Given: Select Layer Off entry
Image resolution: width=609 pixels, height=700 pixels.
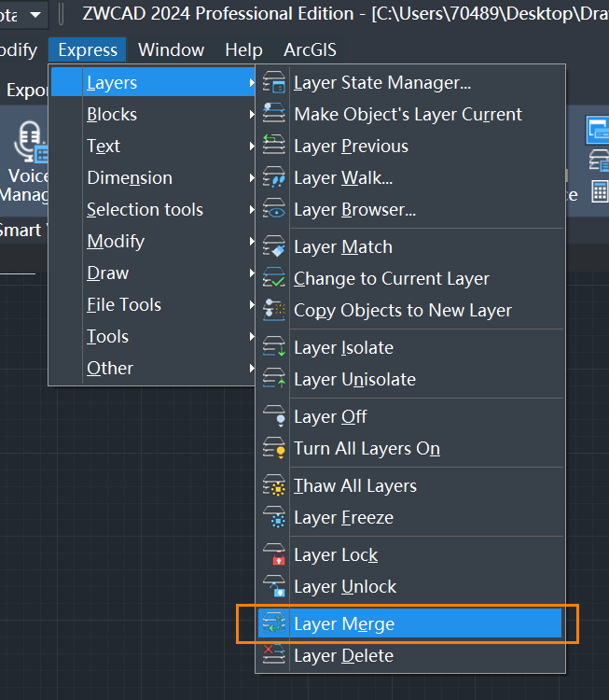Looking at the screenshot, I should tap(410, 416).
